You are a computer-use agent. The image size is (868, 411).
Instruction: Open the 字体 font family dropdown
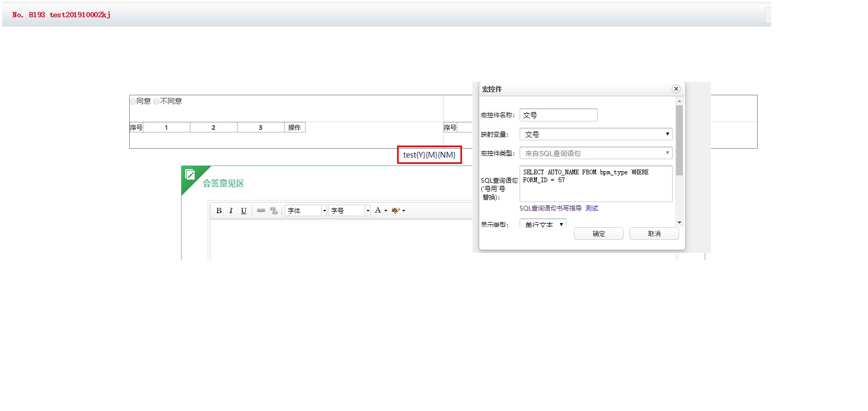[306, 210]
